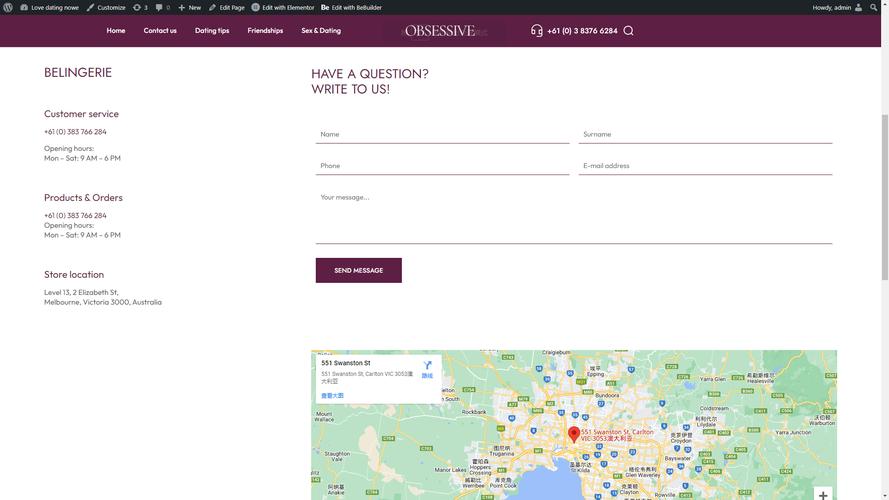Open the Contact us nav link
Viewport: 889px width, 500px height.
click(160, 31)
